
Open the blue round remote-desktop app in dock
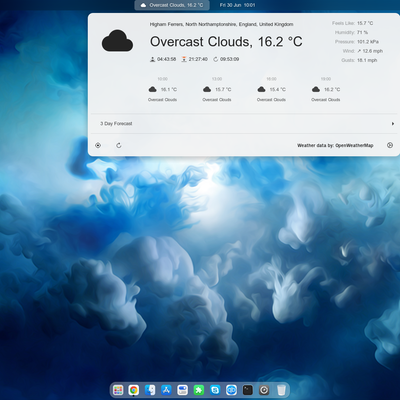[x=231, y=390]
